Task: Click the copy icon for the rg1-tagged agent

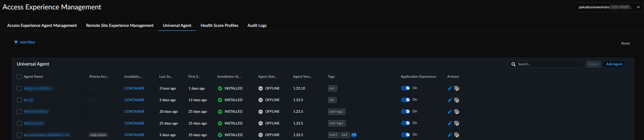Action: click(457, 100)
